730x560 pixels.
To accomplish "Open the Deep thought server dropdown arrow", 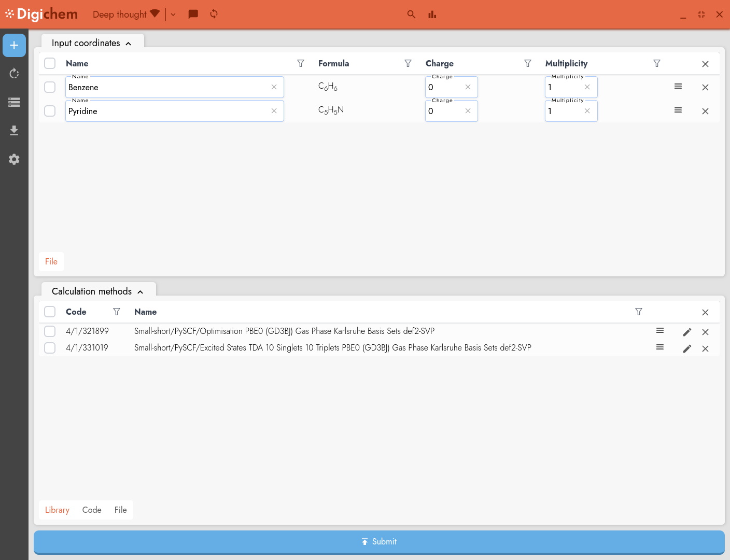I will pos(173,15).
